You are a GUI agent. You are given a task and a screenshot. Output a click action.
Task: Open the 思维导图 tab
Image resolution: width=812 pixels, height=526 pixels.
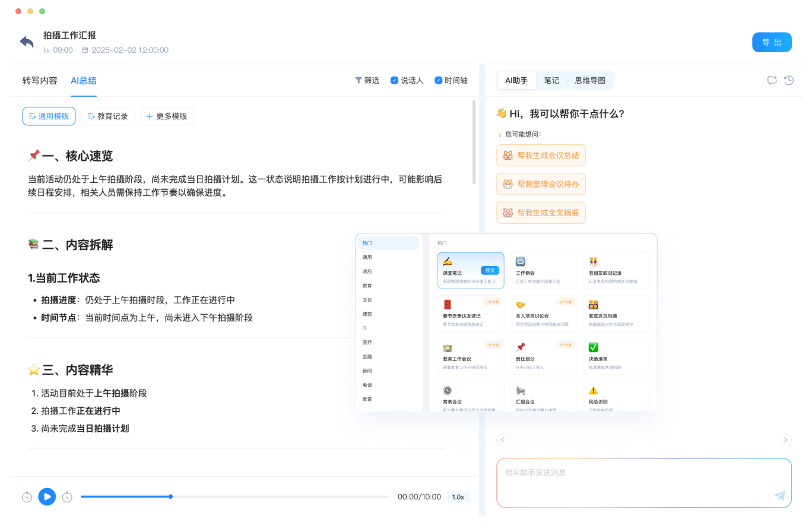pyautogui.click(x=590, y=80)
